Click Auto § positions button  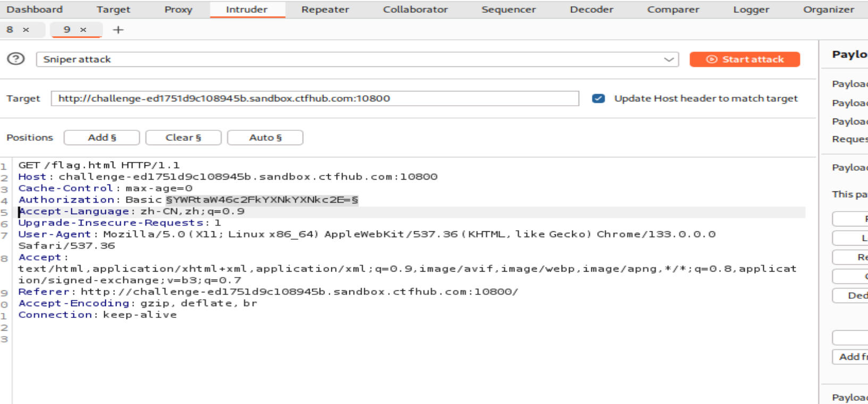[x=265, y=138]
